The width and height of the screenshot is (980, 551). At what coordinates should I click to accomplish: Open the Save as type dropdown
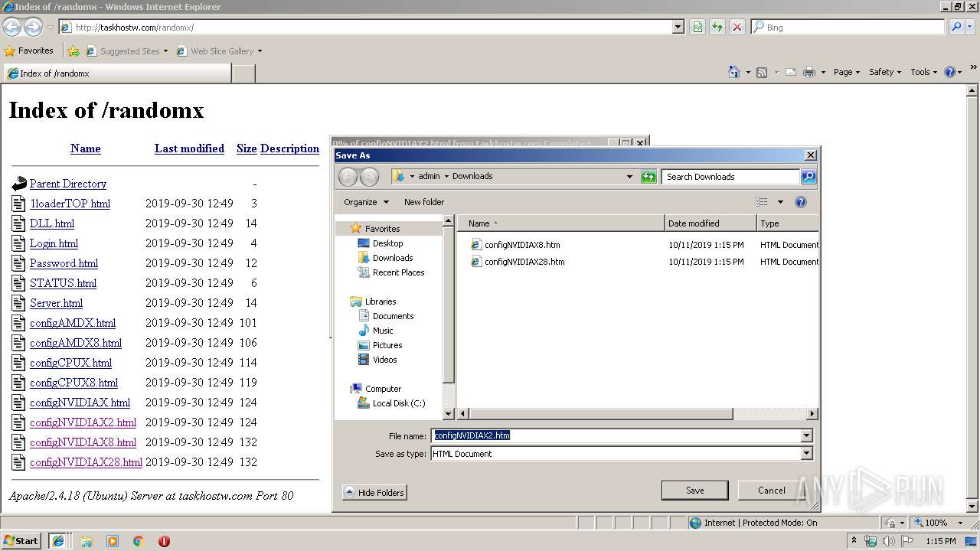tap(805, 454)
